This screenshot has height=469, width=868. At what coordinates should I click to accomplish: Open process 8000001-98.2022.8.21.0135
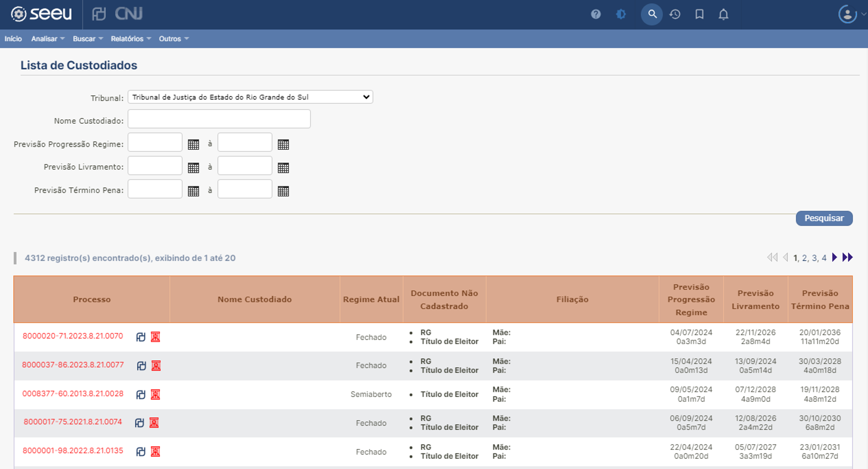tap(73, 451)
